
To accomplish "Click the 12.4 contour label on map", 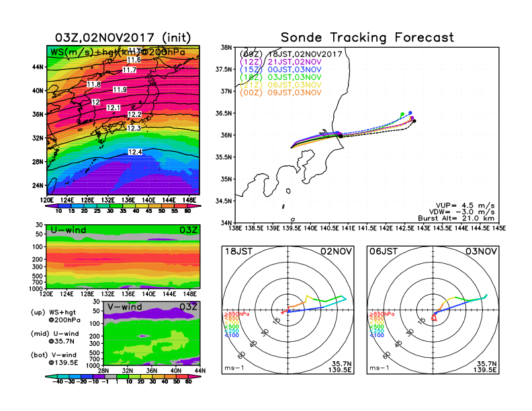I will 135,152.
